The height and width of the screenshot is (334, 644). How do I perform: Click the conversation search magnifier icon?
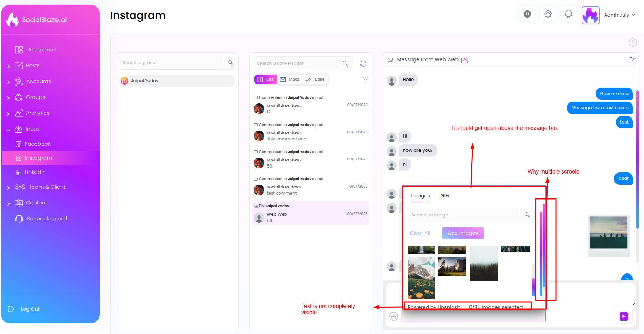click(x=345, y=63)
